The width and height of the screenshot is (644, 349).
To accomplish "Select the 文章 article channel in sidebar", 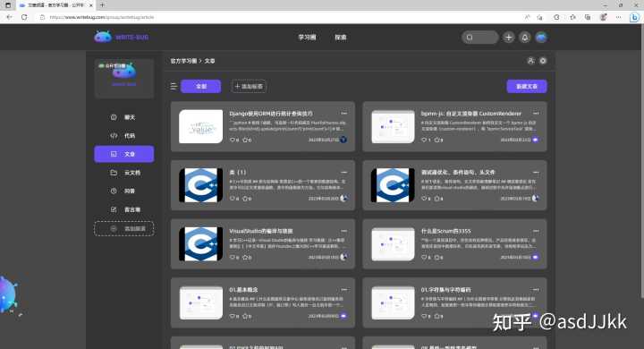I will click(124, 154).
